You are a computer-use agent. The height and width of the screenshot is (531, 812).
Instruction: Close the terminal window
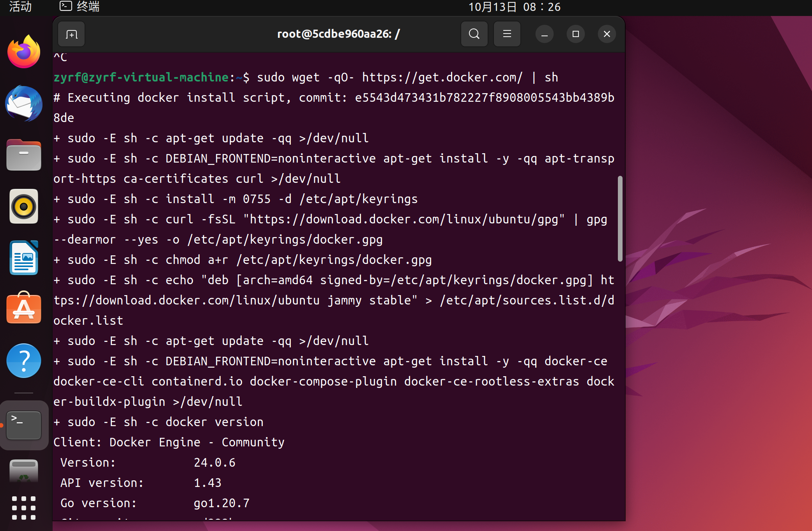(607, 34)
